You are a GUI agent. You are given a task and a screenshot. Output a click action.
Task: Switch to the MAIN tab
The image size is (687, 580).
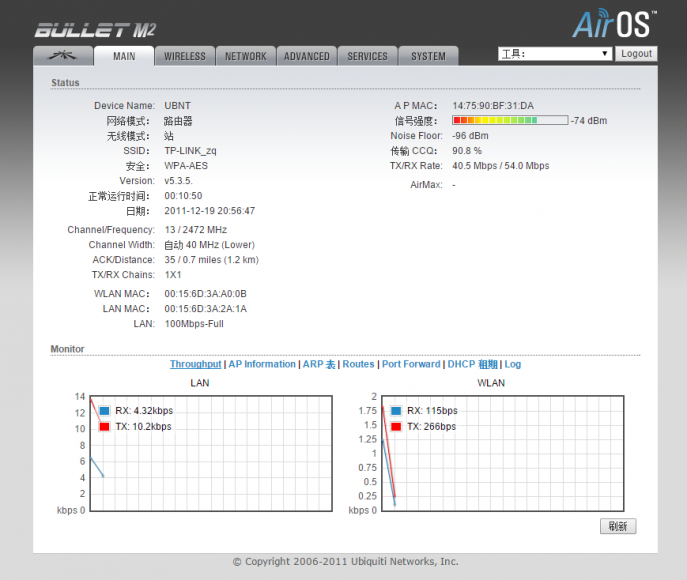click(x=124, y=56)
